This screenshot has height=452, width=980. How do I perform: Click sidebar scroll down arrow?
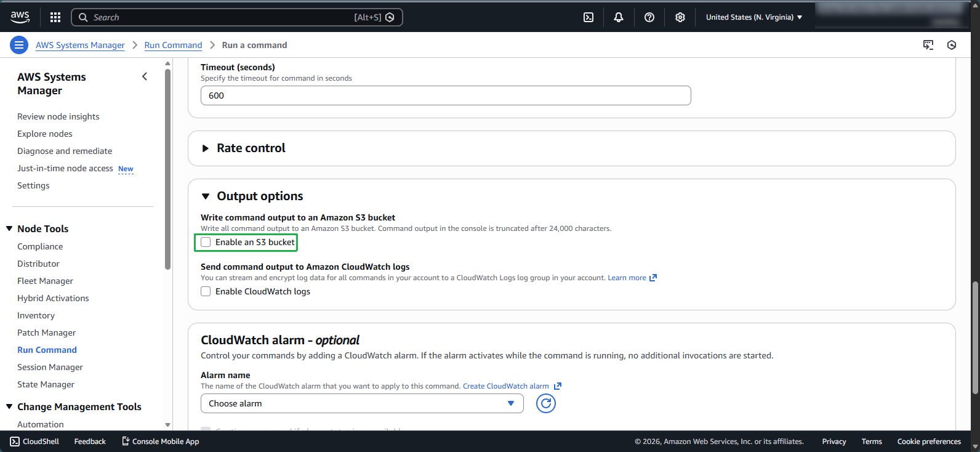pos(168,425)
